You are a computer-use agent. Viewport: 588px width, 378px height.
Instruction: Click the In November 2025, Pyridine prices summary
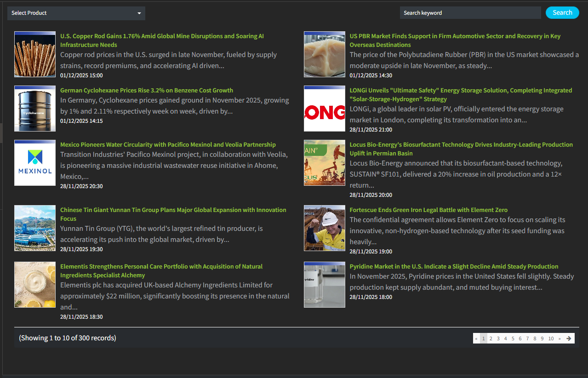tap(462, 281)
